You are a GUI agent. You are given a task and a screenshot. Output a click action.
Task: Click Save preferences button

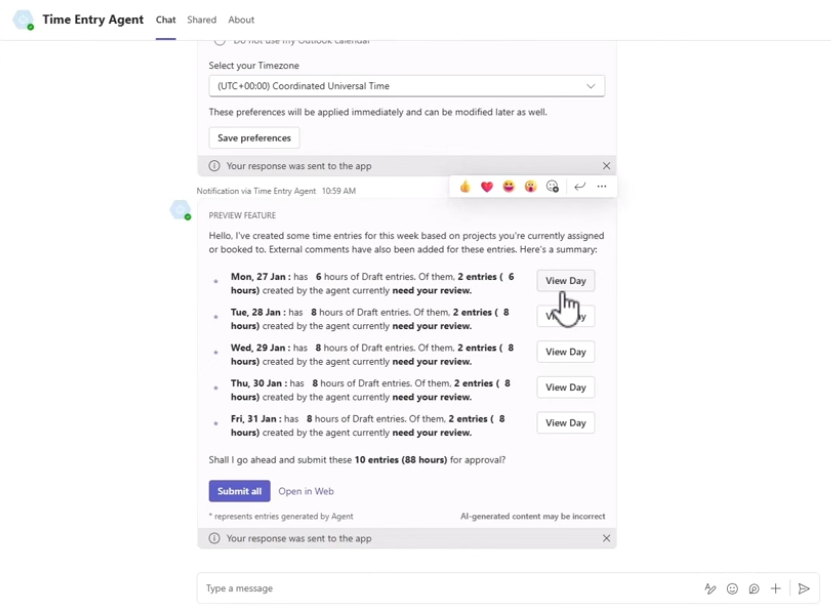click(x=254, y=138)
